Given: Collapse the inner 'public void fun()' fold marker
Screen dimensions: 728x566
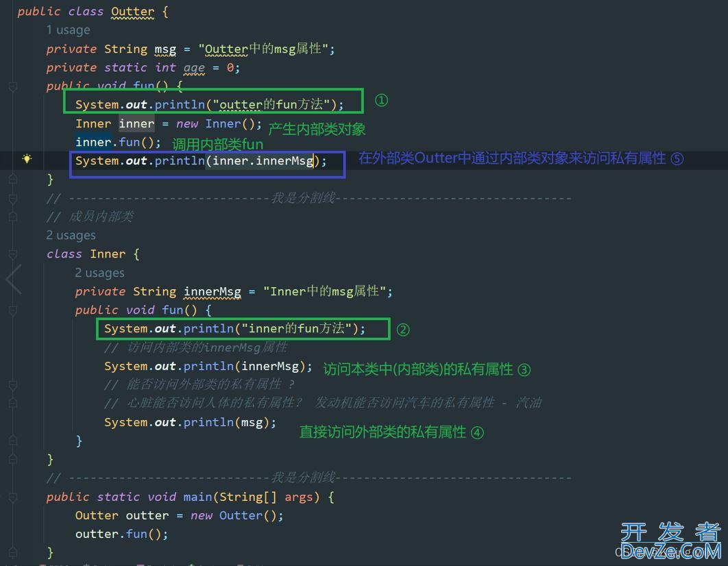Looking at the screenshot, I should [x=13, y=310].
